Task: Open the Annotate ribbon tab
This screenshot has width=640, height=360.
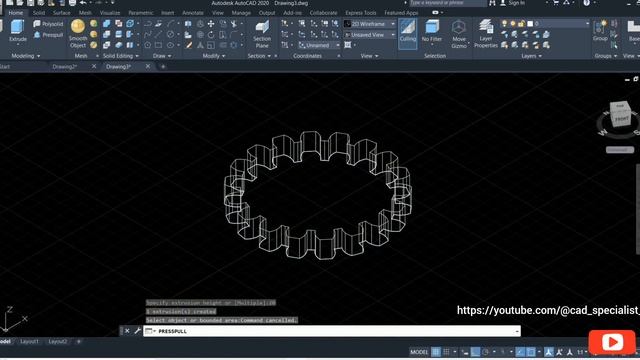Action: point(193,13)
